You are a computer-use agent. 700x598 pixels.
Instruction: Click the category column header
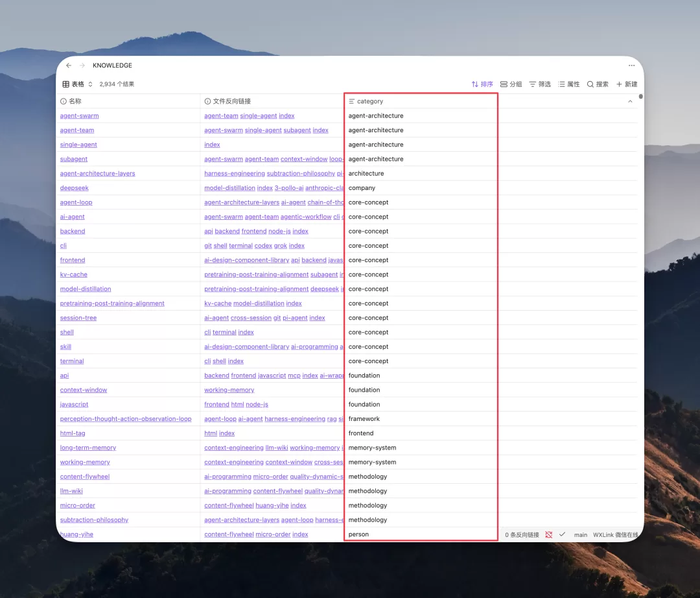(x=421, y=101)
